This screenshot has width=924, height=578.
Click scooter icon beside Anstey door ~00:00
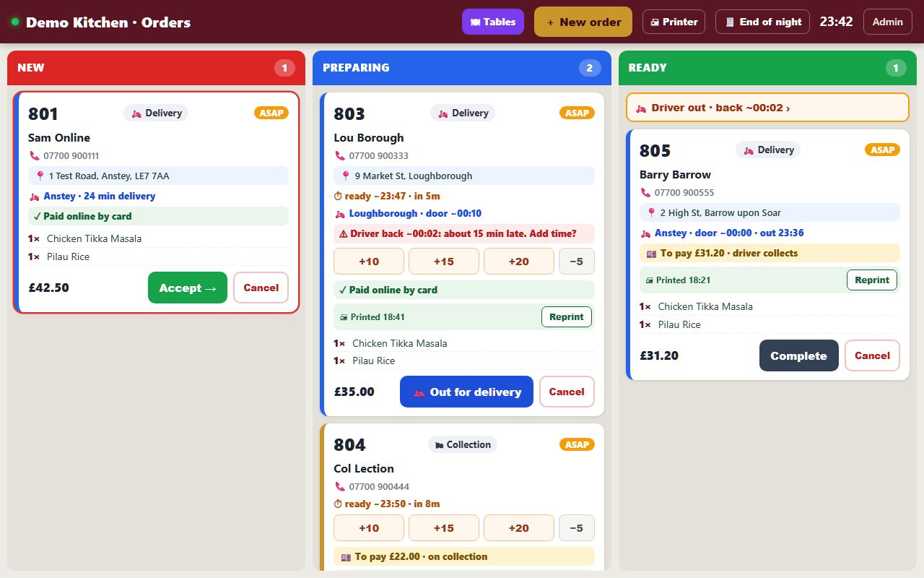pos(645,233)
